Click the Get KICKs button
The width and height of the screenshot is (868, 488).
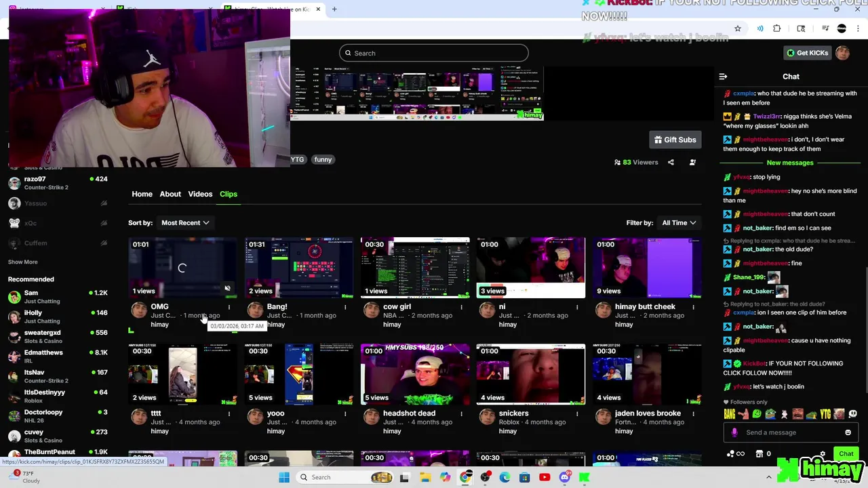(x=807, y=53)
